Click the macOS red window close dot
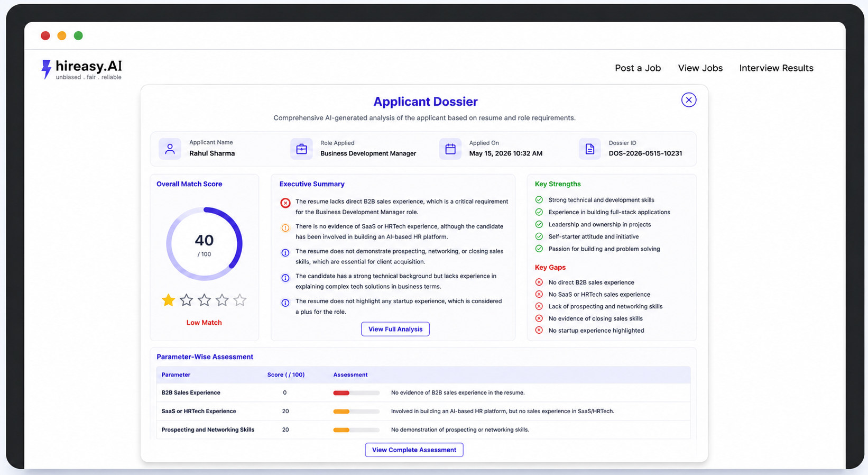Image resolution: width=868 pixels, height=475 pixels. pos(45,35)
